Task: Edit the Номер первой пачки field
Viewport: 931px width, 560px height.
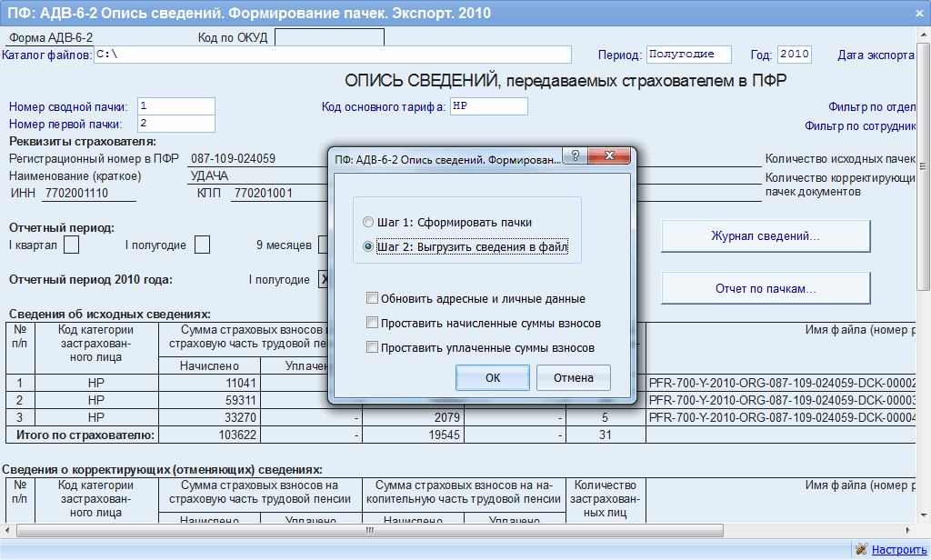Action: (x=176, y=124)
